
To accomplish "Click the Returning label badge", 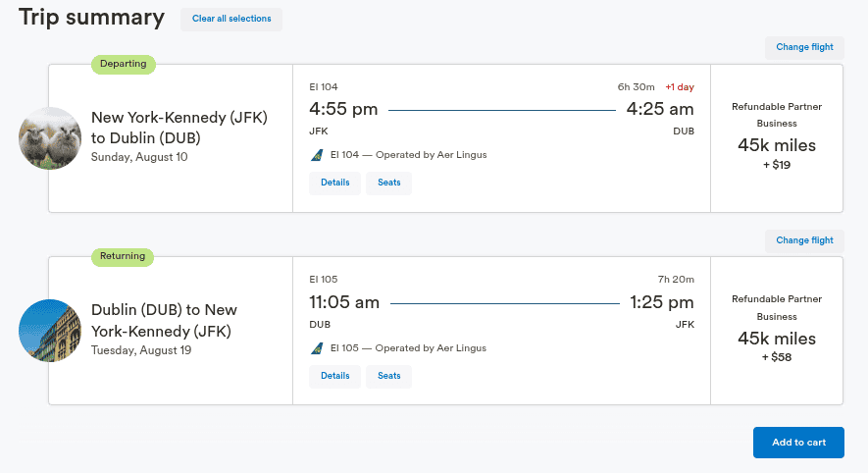I will pos(124,256).
